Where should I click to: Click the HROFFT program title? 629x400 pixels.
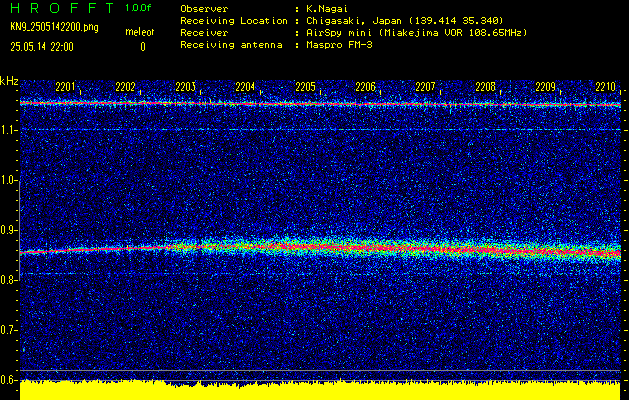pos(63,8)
